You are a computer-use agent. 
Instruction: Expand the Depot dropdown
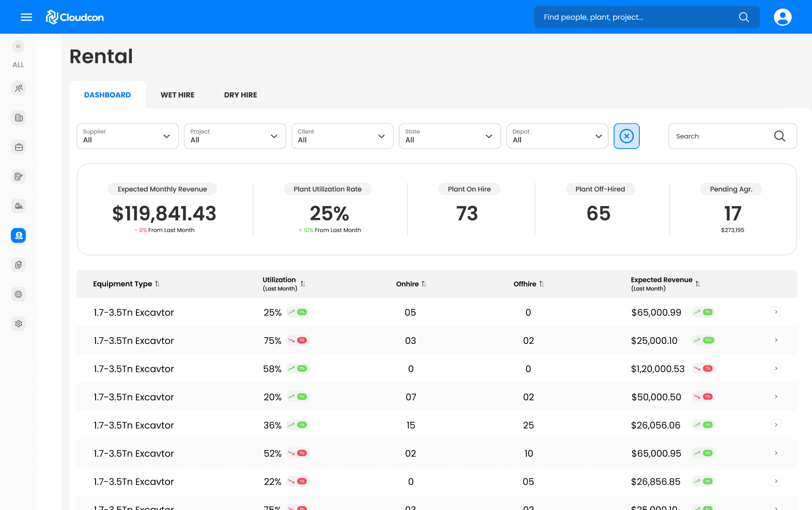point(557,136)
